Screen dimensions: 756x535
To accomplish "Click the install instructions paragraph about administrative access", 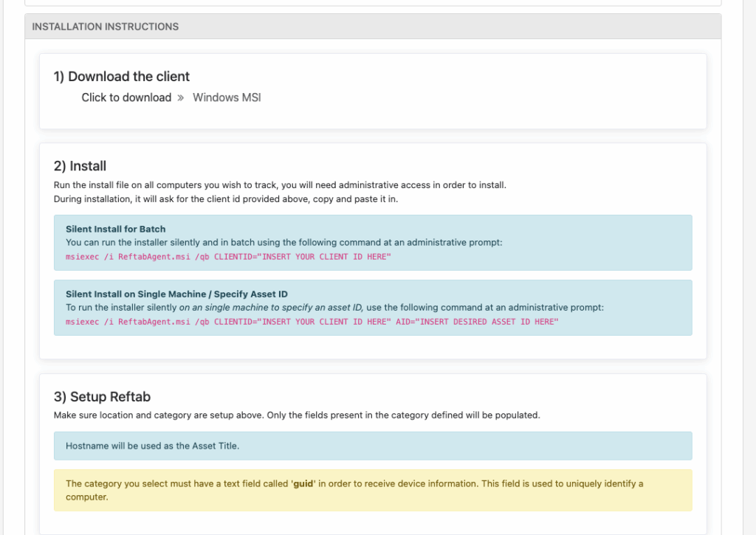I will coord(280,184).
